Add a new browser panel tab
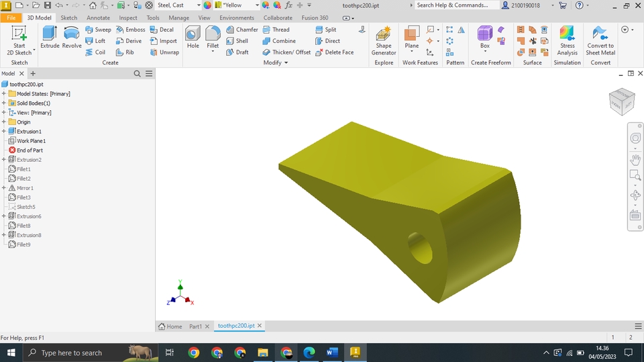The image size is (644, 362). coord(33,74)
